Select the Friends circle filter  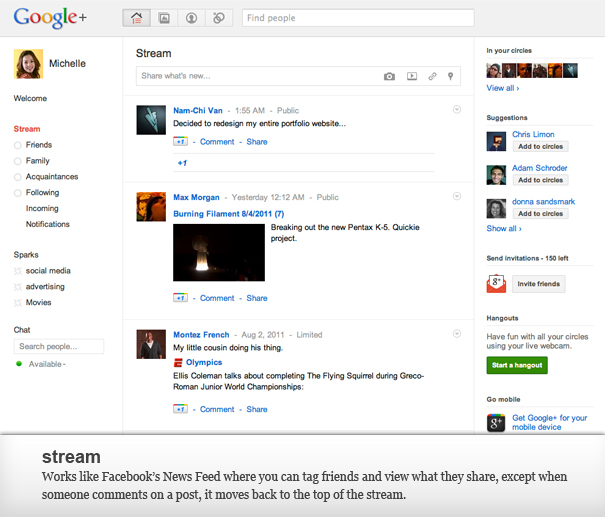click(x=38, y=145)
